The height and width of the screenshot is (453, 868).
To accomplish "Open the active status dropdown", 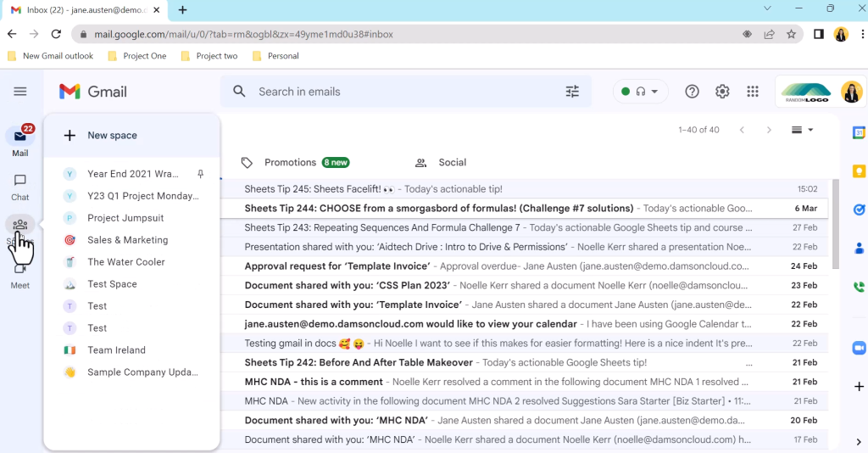I will 641,92.
